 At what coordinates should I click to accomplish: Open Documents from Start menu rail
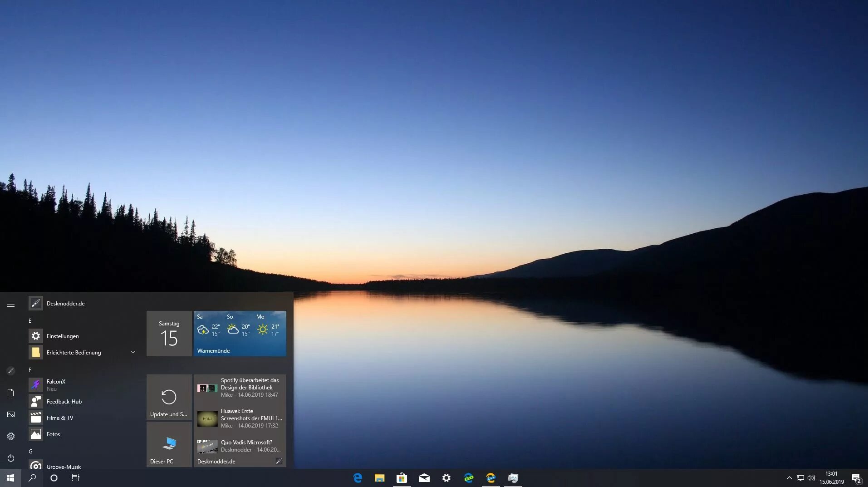11,393
